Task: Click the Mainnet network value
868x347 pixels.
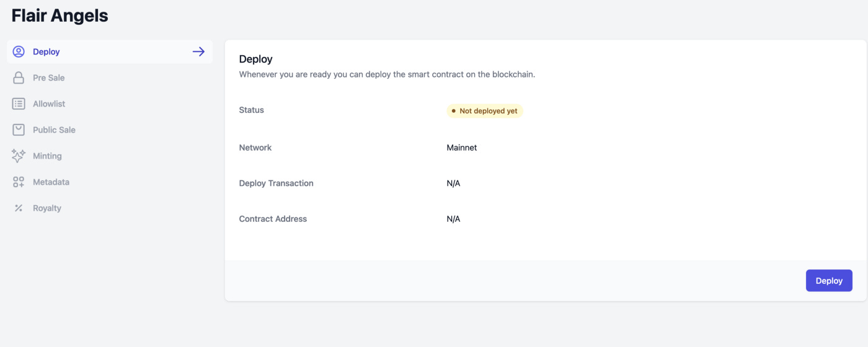Action: click(x=462, y=147)
